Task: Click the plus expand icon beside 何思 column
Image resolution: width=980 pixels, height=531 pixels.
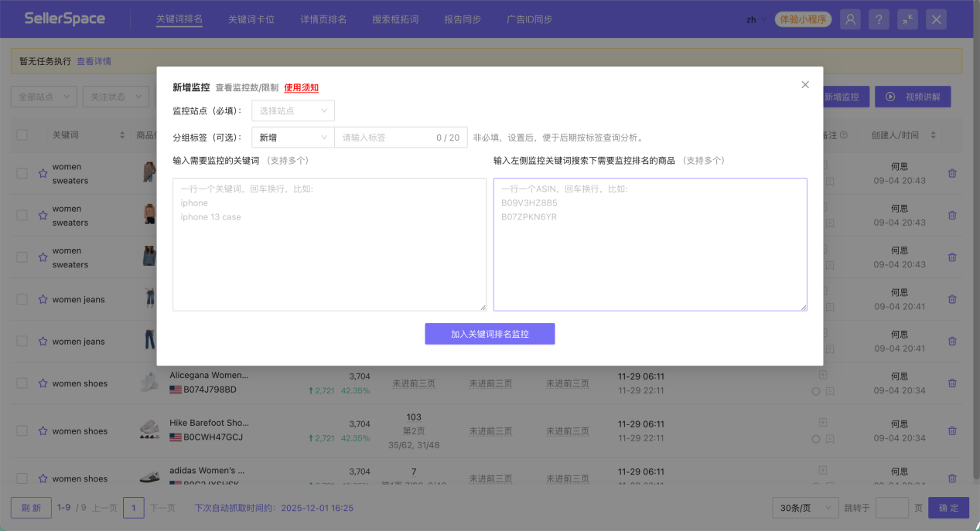Action: 822,376
